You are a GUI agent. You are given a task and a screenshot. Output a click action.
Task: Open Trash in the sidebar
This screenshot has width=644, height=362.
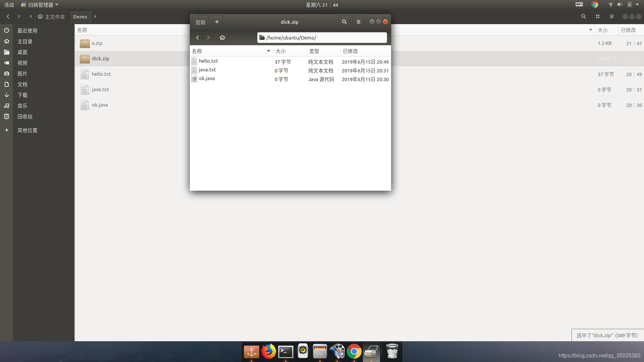point(25,117)
